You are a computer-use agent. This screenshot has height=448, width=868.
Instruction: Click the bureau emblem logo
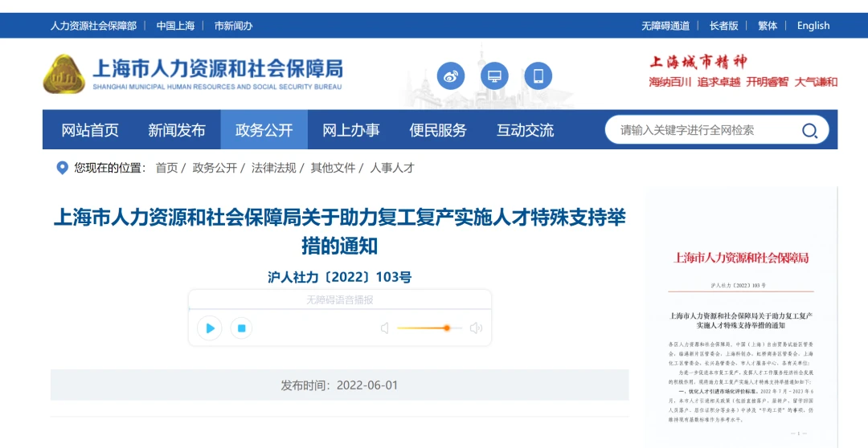[63, 75]
